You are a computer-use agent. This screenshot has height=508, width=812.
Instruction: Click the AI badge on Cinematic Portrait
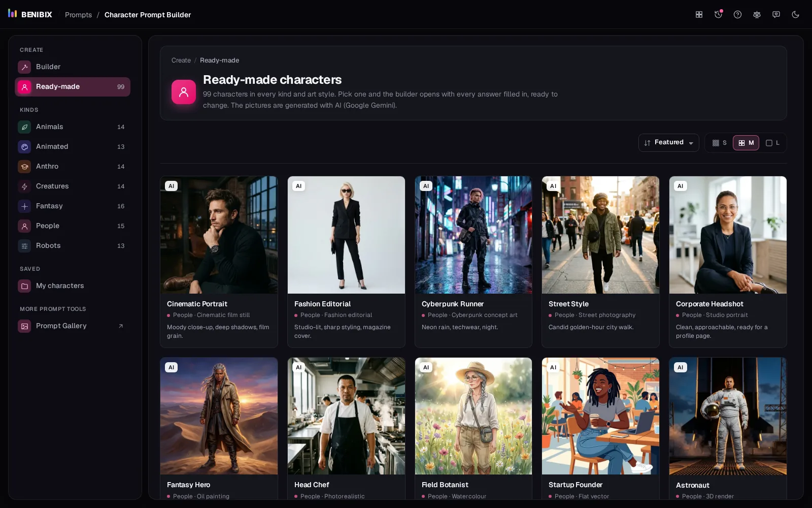(x=172, y=186)
